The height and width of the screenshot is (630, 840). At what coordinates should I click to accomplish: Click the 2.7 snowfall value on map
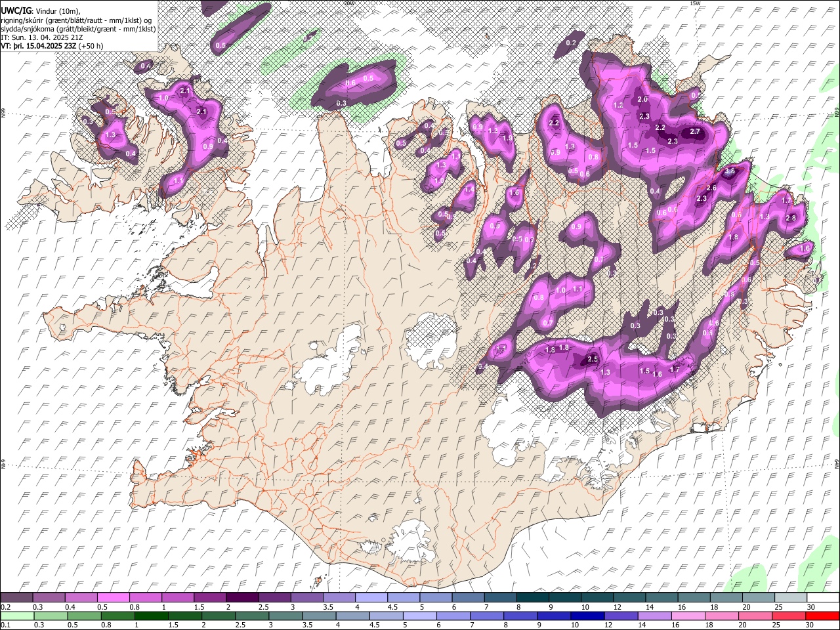pyautogui.click(x=696, y=132)
